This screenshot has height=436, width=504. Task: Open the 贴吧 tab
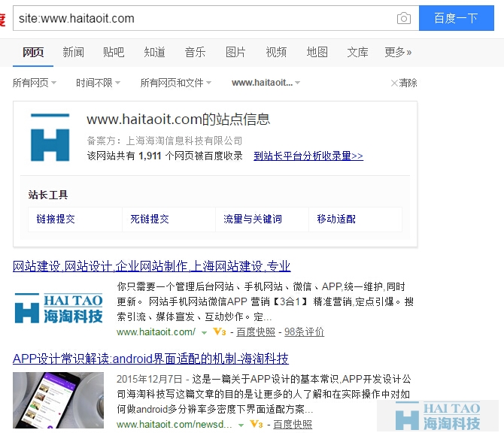(114, 52)
